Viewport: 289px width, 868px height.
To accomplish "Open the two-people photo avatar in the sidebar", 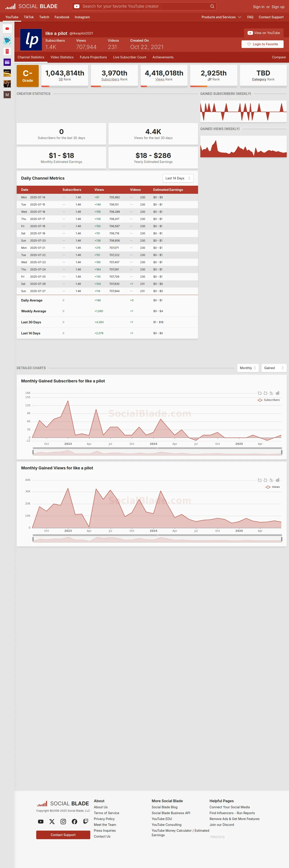I will pos(7,84).
